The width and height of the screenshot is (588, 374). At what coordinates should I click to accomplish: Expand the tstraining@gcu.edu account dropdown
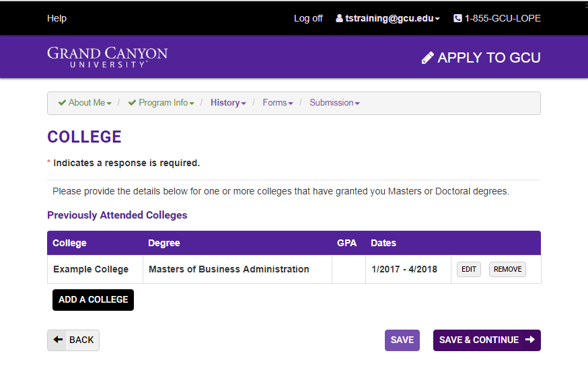tap(388, 18)
